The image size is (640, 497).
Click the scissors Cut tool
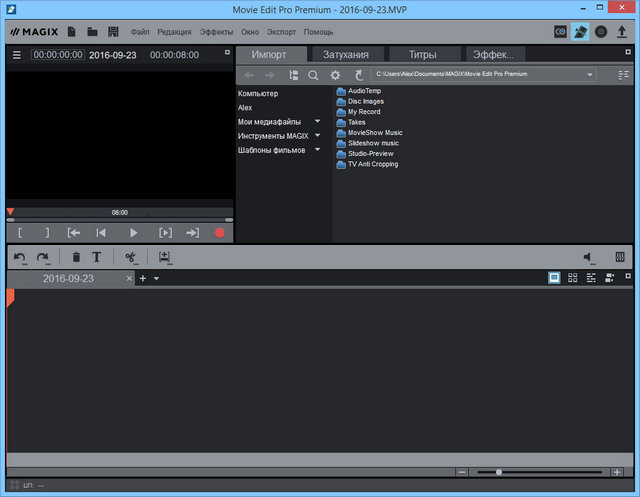(130, 257)
